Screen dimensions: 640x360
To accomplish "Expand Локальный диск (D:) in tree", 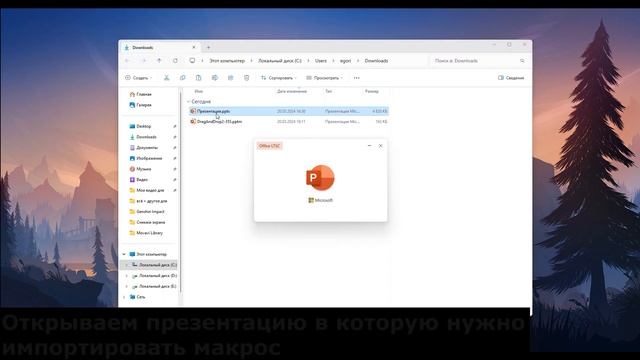I will 127,276.
